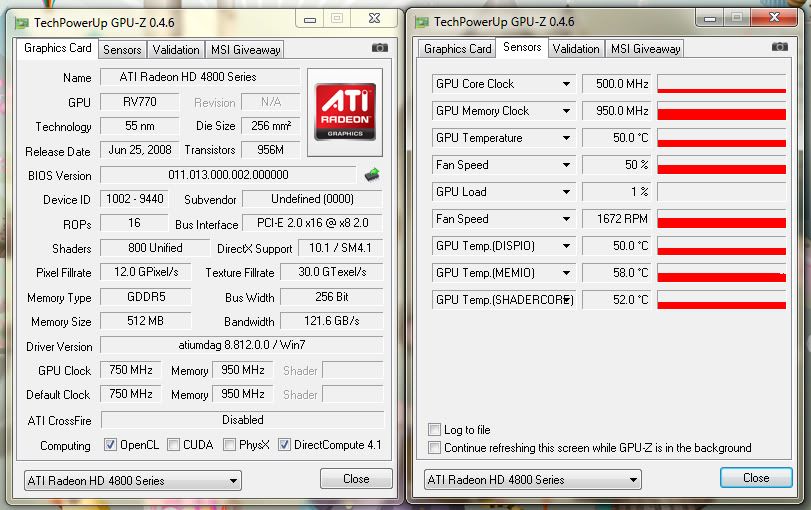This screenshot has width=811, height=510.
Task: Click the GPU Load value 1 %
Action: (616, 192)
